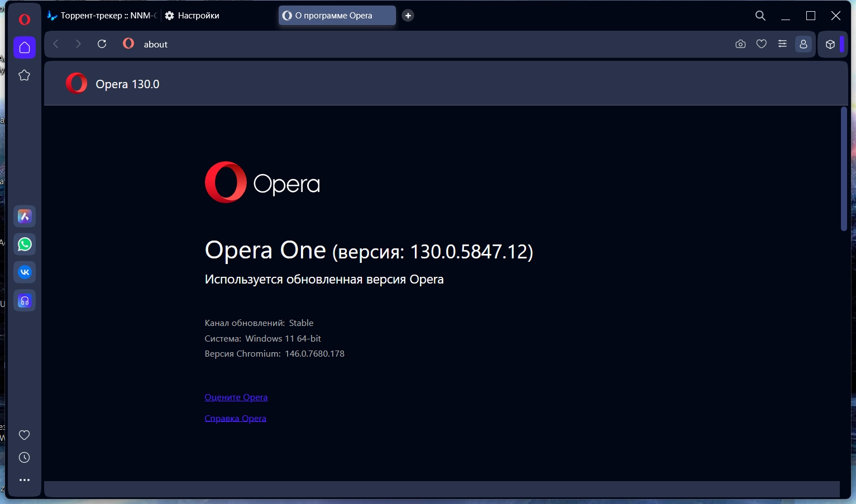
Task: Launch the Aria AI sidebar icon
Action: coord(25,217)
